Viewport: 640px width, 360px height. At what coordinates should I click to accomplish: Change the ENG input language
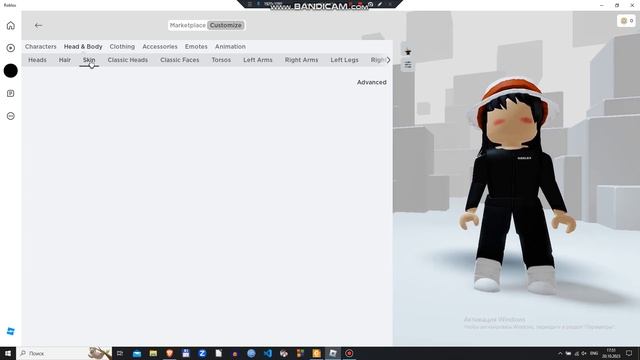click(594, 353)
